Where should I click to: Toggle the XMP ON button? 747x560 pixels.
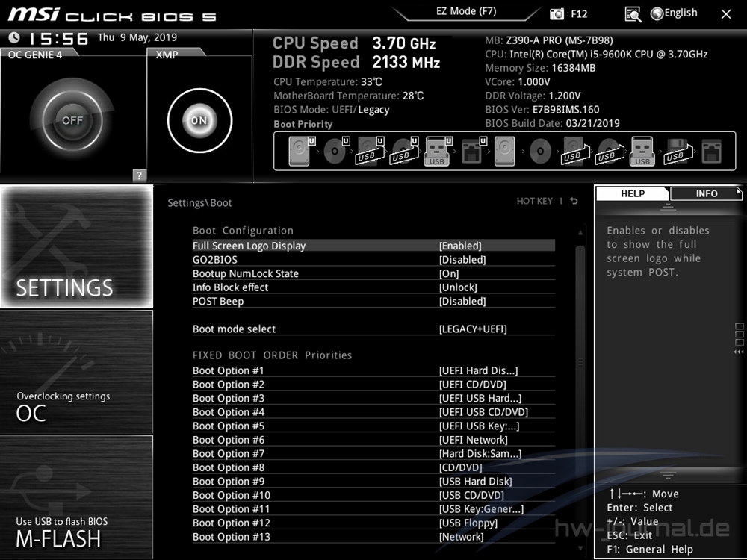199,120
